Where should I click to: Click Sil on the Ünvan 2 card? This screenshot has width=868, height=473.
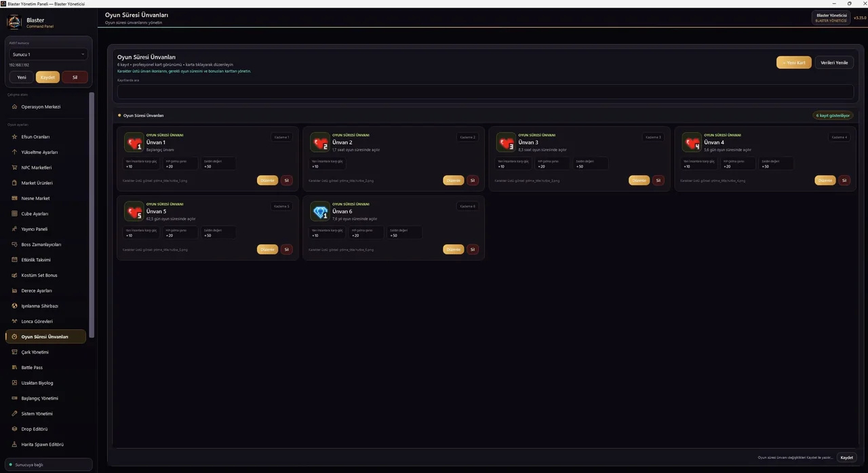473,181
